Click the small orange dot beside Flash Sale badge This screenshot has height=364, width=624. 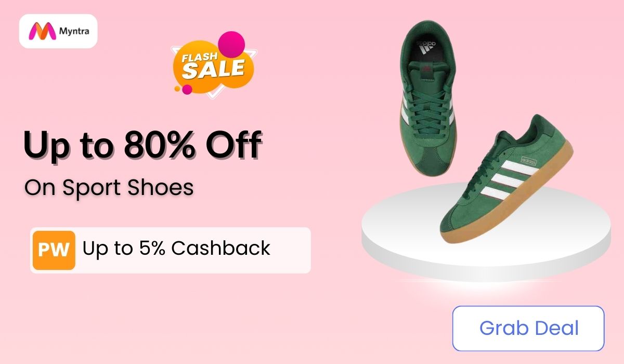tap(177, 89)
